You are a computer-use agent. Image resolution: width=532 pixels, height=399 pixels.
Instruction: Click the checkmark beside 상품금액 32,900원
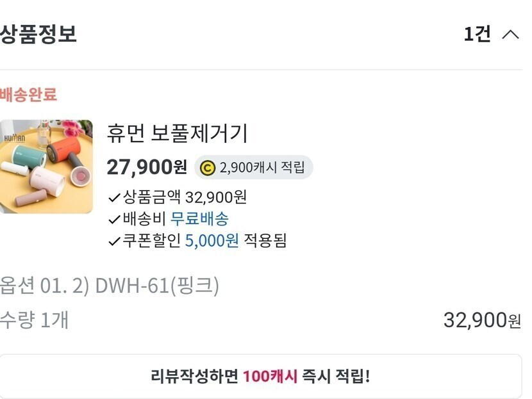114,198
